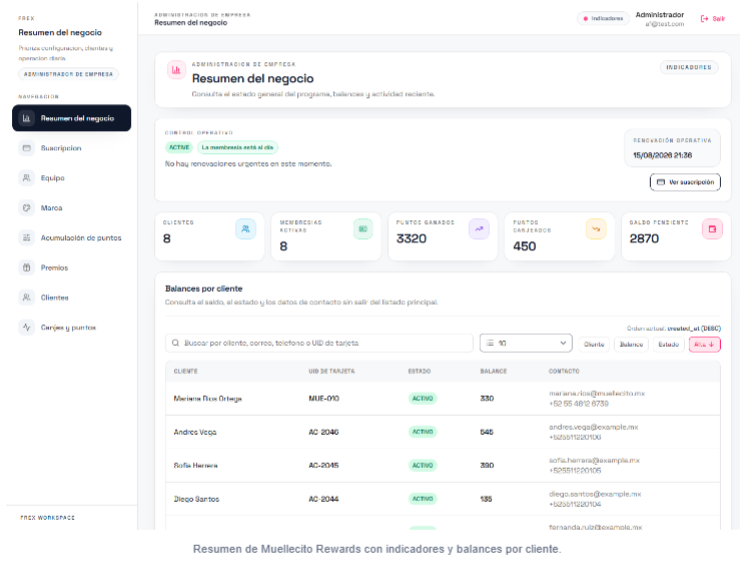740x561 pixels.
Task: Click the Suscripcion card icon in sidebar
Action: pos(26,148)
